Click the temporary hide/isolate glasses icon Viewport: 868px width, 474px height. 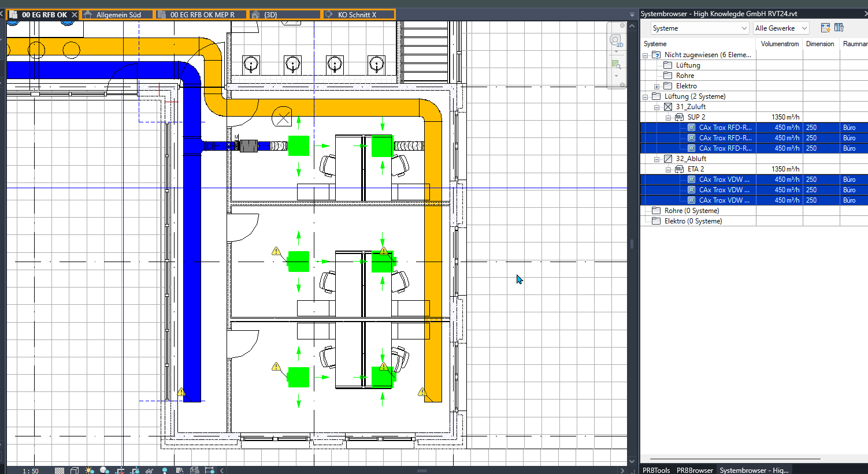coord(150,471)
